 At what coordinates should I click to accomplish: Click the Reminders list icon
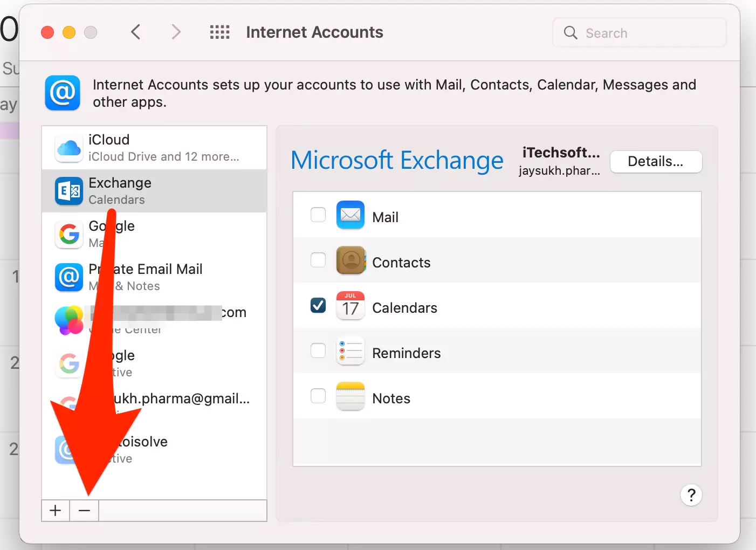pyautogui.click(x=350, y=351)
